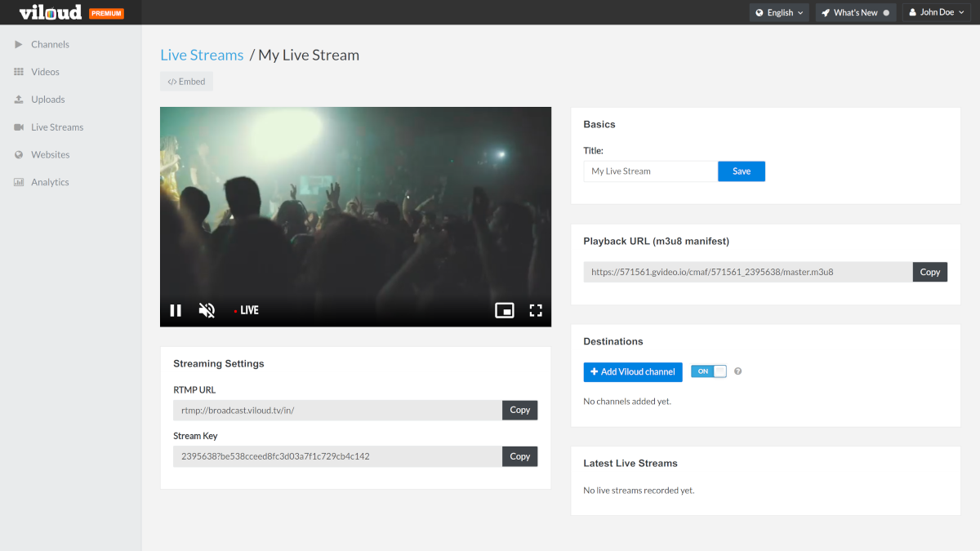Pause the live stream playback
Screen dimensions: 980x551
pyautogui.click(x=176, y=310)
